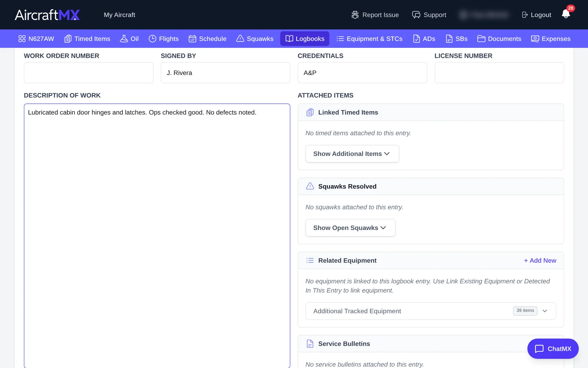Image resolution: width=588 pixels, height=368 pixels.
Task: Open the Documents tab
Action: click(499, 39)
